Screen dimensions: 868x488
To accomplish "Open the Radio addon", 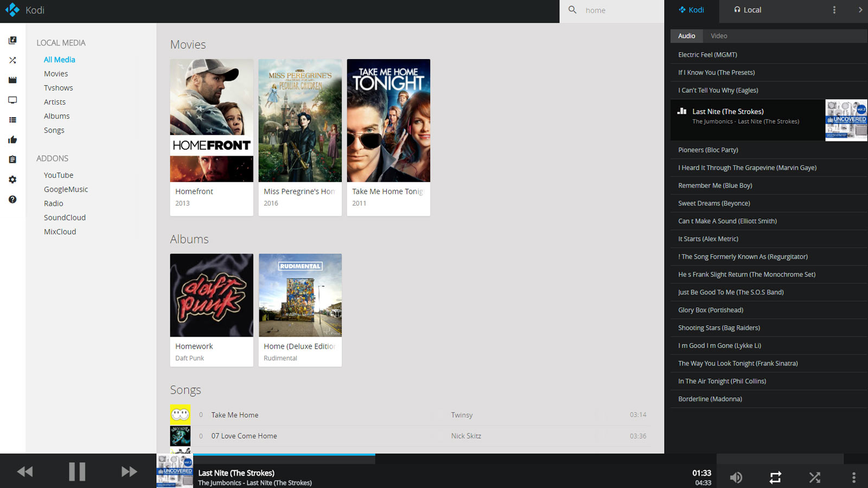I will click(54, 203).
